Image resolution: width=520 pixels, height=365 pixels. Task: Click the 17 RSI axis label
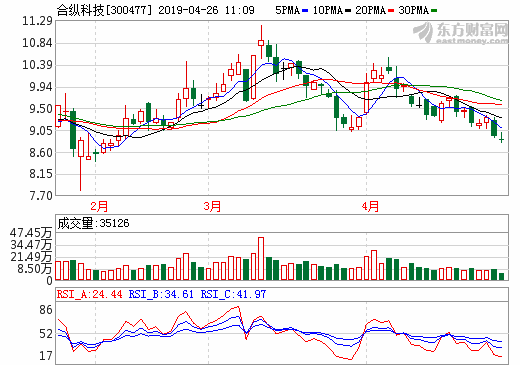[46, 356]
